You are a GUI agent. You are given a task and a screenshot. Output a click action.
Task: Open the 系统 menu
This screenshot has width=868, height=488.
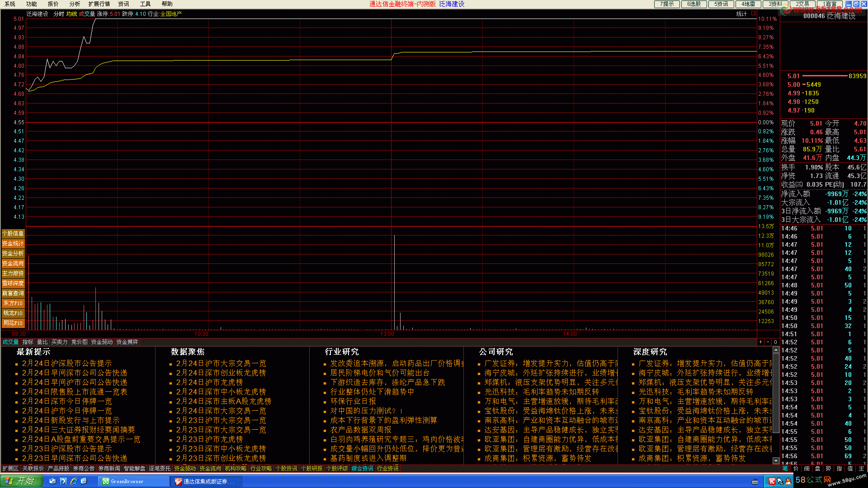[x=10, y=4]
